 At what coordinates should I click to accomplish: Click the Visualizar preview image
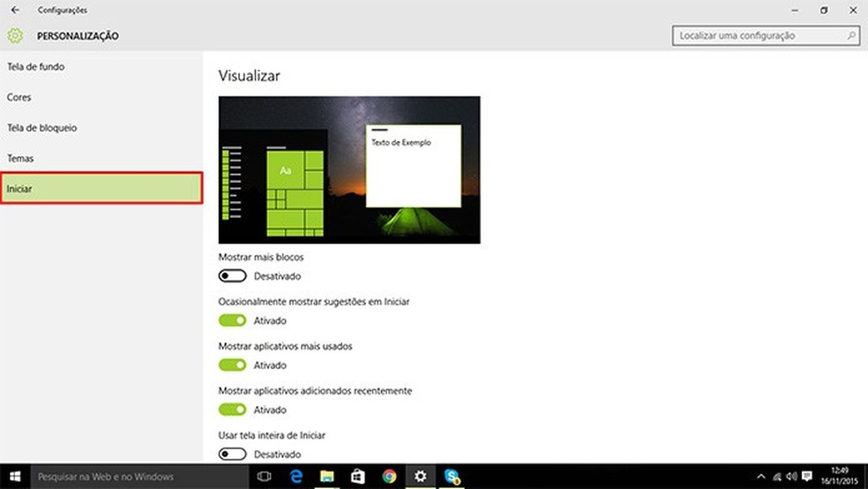(x=349, y=169)
